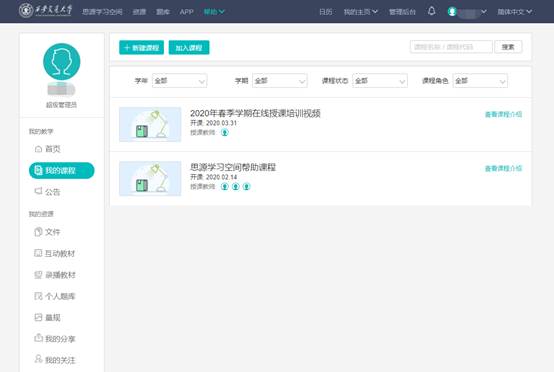The image size is (554, 372).
Task: Open the 课程角色 dropdown
Action: click(x=480, y=81)
